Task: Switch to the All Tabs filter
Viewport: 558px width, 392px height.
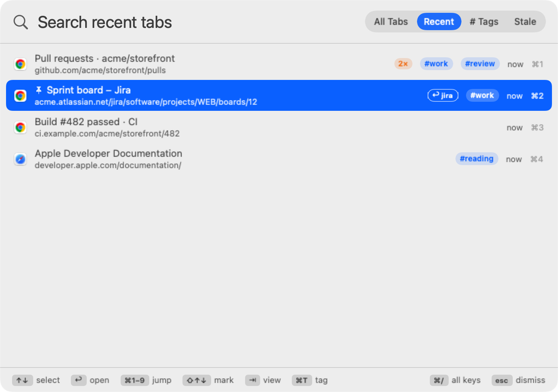Action: tap(391, 21)
